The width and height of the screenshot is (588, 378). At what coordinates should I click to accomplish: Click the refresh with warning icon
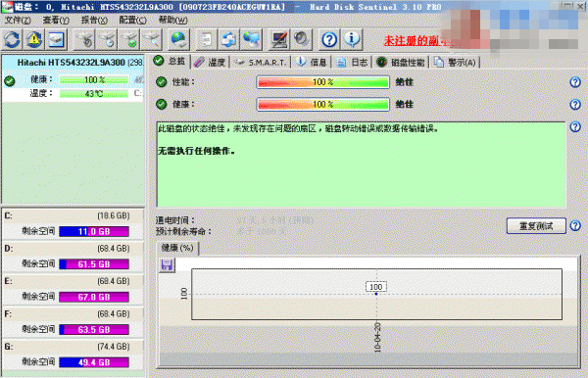(x=34, y=39)
